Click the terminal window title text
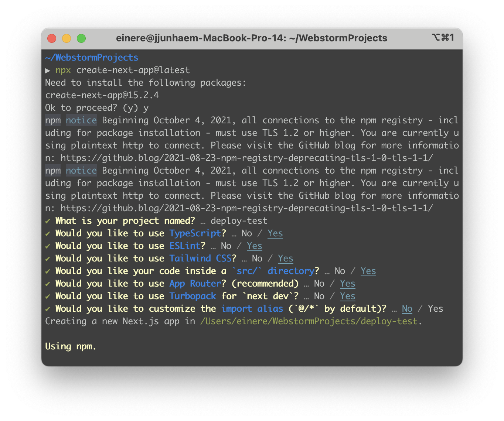This screenshot has height=421, width=504. [x=252, y=38]
